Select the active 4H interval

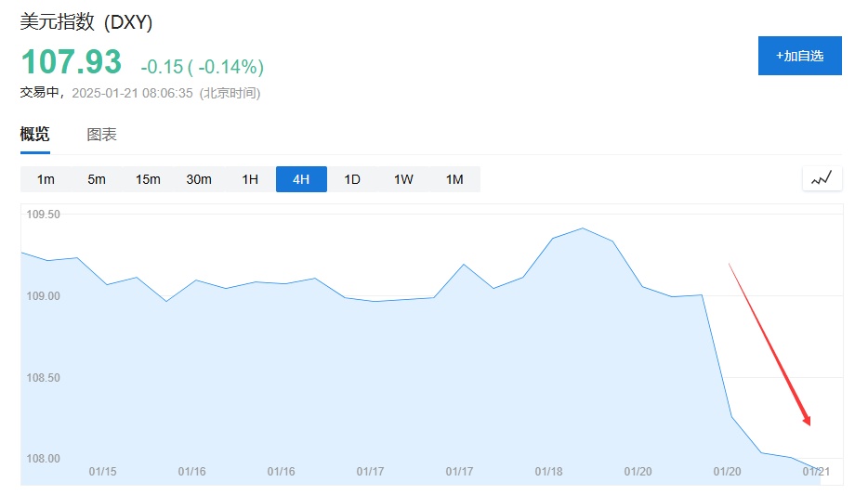click(x=301, y=179)
